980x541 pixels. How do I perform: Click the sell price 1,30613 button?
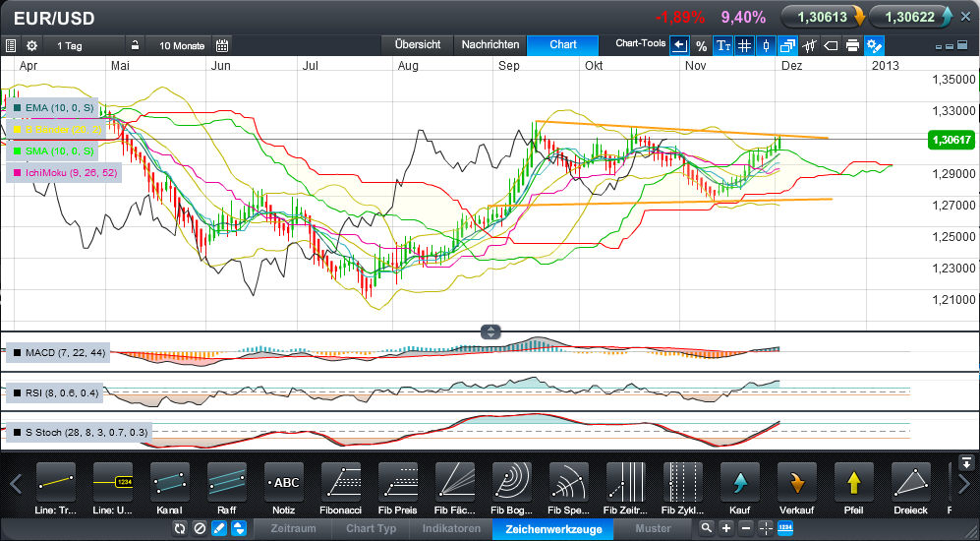tap(823, 17)
